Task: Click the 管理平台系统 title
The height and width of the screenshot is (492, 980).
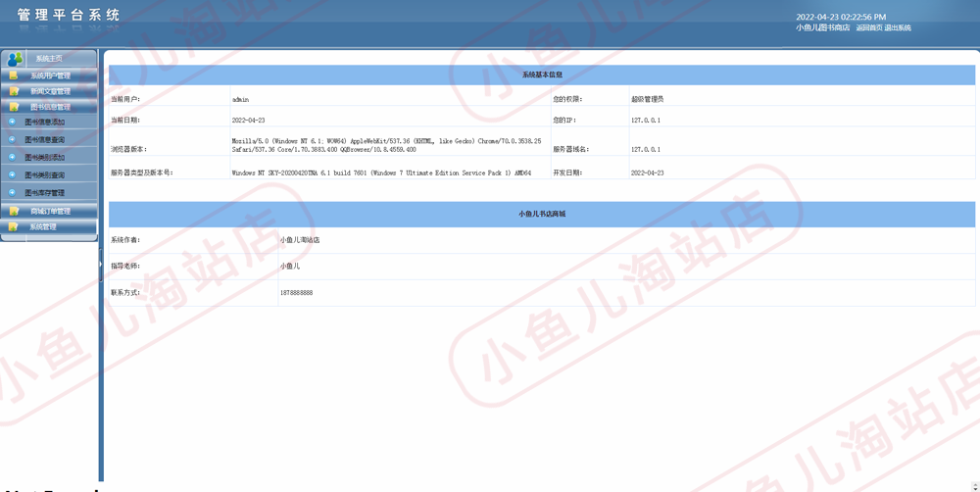Action: pyautogui.click(x=69, y=15)
